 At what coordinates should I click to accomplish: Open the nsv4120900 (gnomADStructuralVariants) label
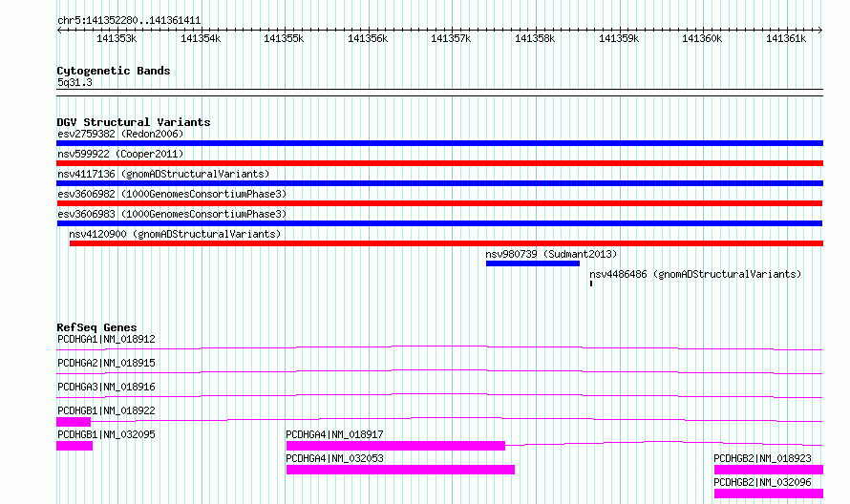pos(175,234)
